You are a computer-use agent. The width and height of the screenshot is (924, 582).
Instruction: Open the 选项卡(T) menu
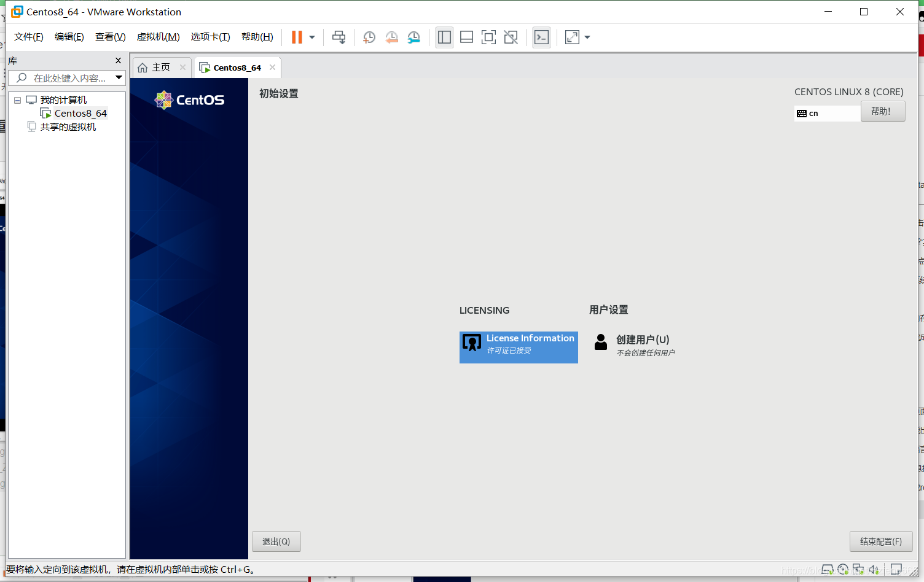[210, 37]
